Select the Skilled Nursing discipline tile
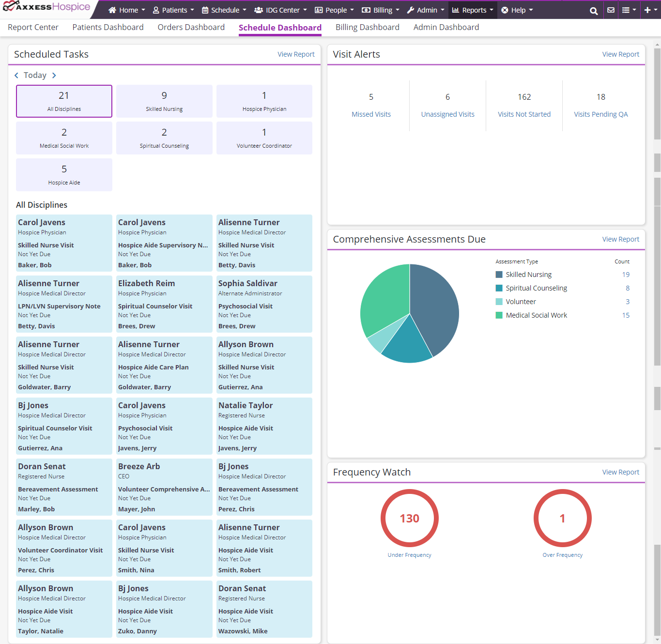661x644 pixels. pos(164,101)
